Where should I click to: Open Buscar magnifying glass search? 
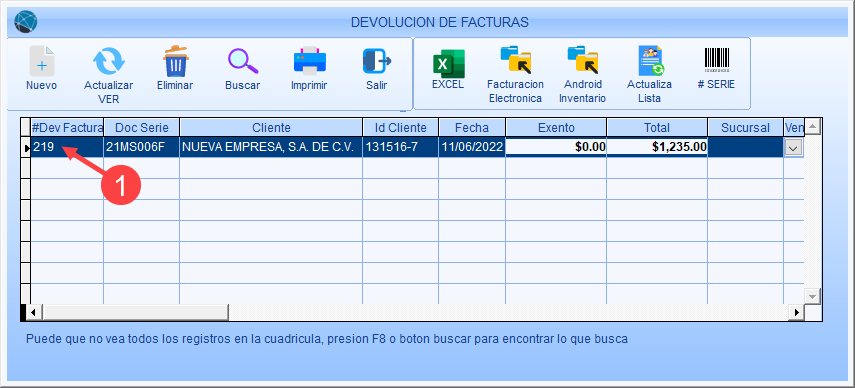[x=243, y=61]
